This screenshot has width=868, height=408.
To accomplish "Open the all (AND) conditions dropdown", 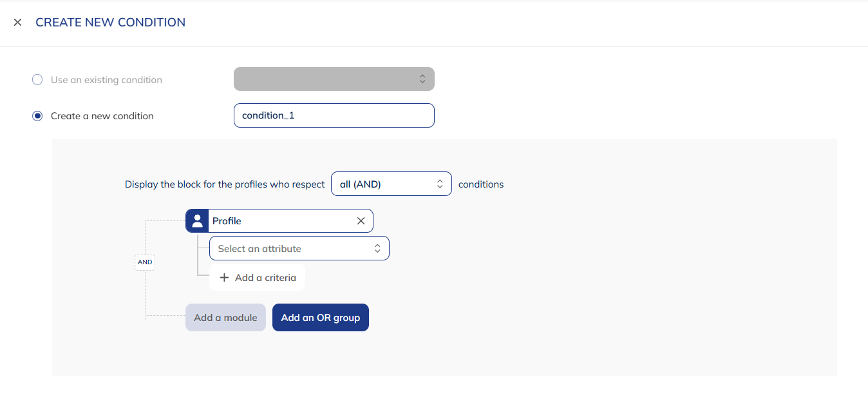I will pos(392,184).
